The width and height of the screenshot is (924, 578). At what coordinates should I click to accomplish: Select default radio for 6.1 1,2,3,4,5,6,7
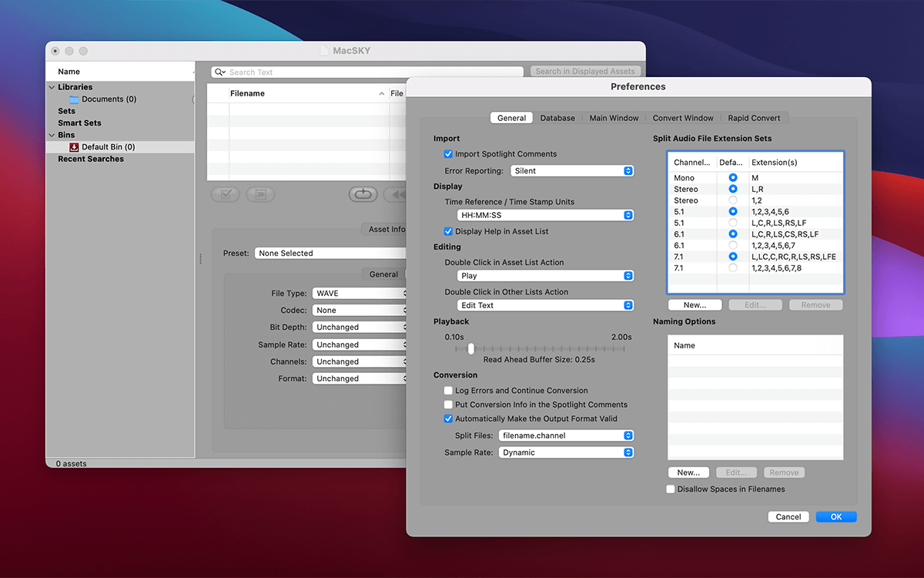tap(732, 245)
